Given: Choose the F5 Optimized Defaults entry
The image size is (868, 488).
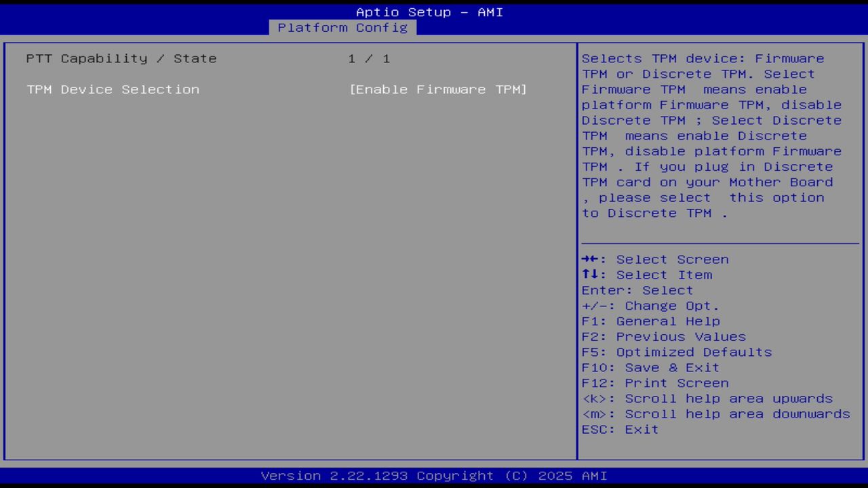Looking at the screenshot, I should point(676,352).
